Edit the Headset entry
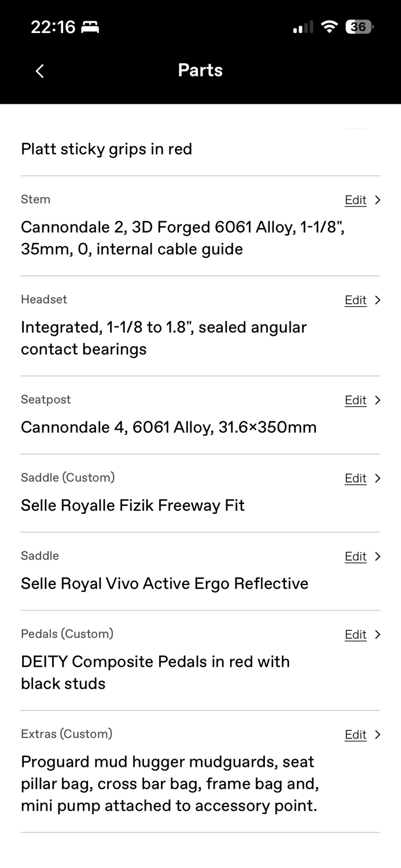 [355, 300]
